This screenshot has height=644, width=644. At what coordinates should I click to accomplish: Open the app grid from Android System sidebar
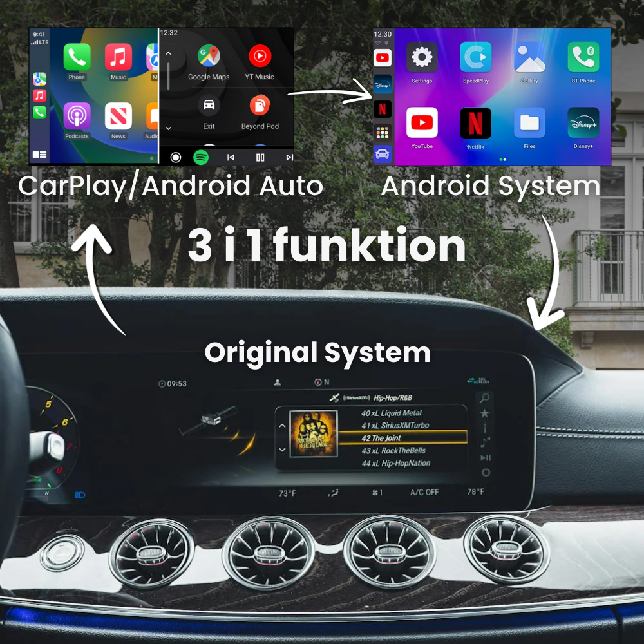383,132
